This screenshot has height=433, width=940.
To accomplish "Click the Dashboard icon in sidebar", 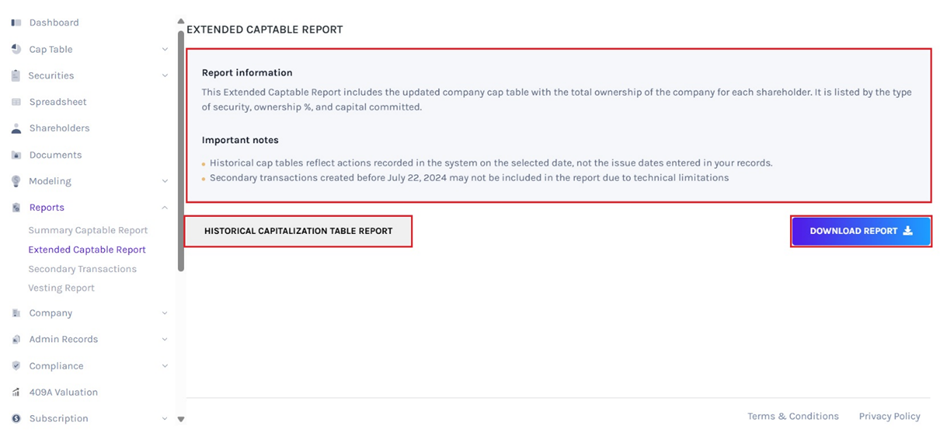I will [x=16, y=22].
